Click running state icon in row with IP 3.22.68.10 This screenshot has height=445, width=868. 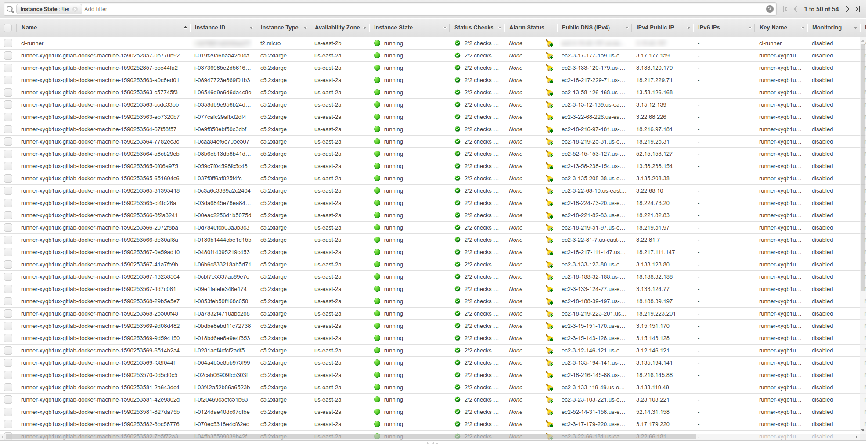click(x=377, y=190)
